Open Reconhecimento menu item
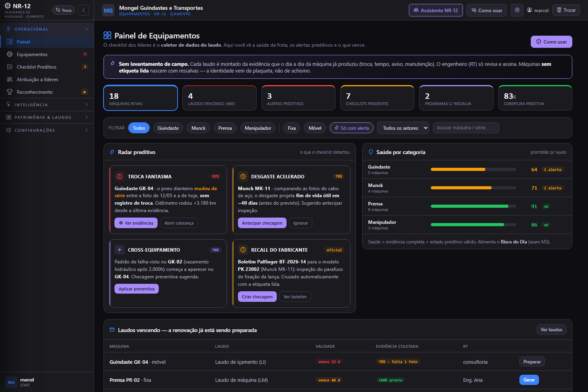Image resolution: width=588 pixels, height=392 pixels. pos(47,92)
